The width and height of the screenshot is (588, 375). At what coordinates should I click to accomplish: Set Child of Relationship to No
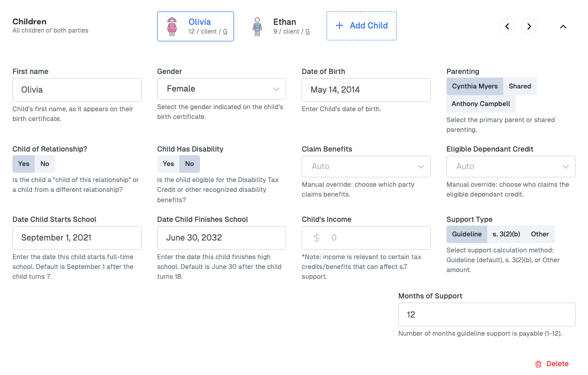45,163
